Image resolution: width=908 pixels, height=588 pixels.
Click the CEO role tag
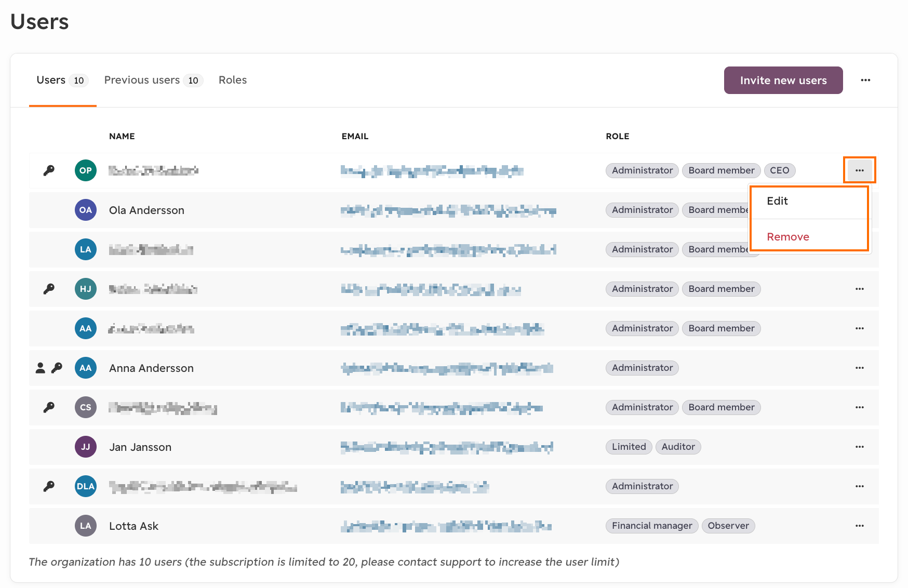coord(779,170)
